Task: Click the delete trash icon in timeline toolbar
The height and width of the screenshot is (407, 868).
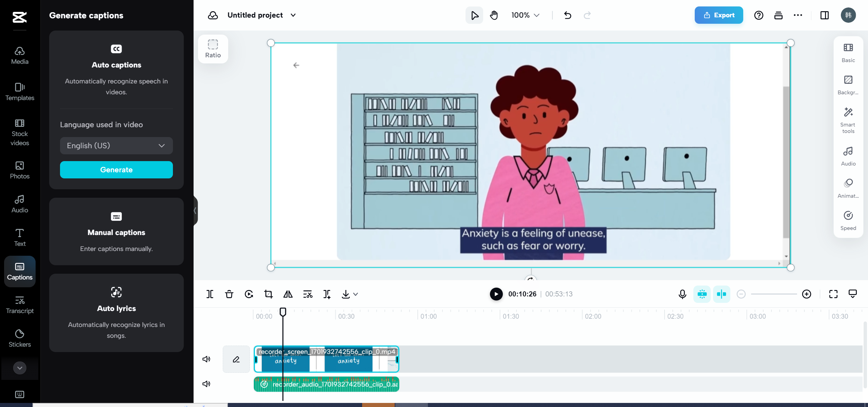Action: 229,294
